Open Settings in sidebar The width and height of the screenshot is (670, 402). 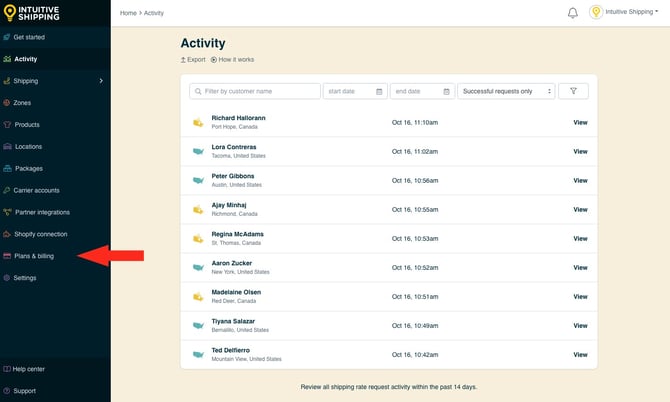click(25, 278)
